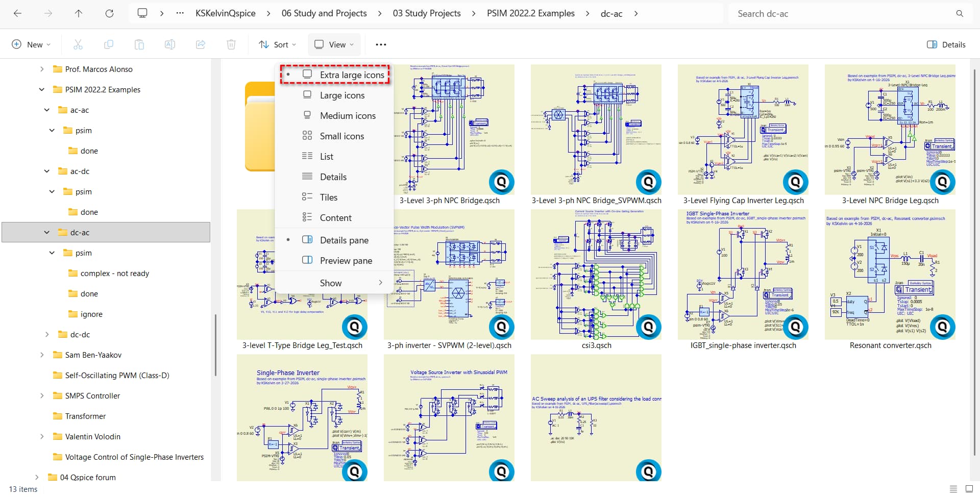Click the Details button at top right
980x497 pixels.
[x=946, y=45]
